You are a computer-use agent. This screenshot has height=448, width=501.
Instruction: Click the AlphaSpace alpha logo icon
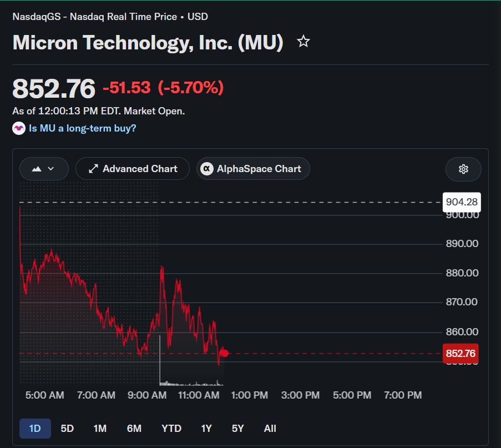(x=207, y=169)
